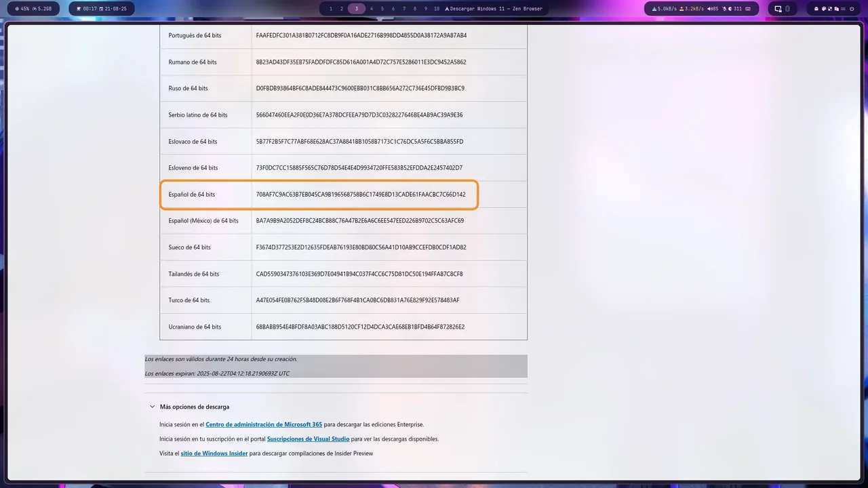Image resolution: width=868 pixels, height=488 pixels.
Task: Select hash starting 566047460EEA2F0E
Action: pos(359,115)
